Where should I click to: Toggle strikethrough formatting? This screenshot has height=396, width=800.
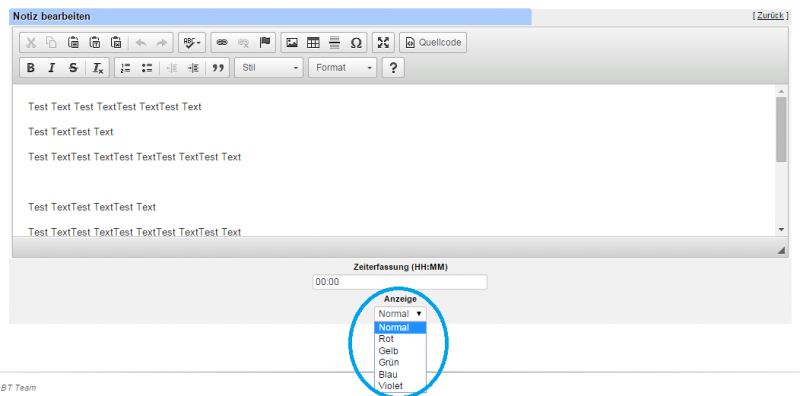click(73, 68)
